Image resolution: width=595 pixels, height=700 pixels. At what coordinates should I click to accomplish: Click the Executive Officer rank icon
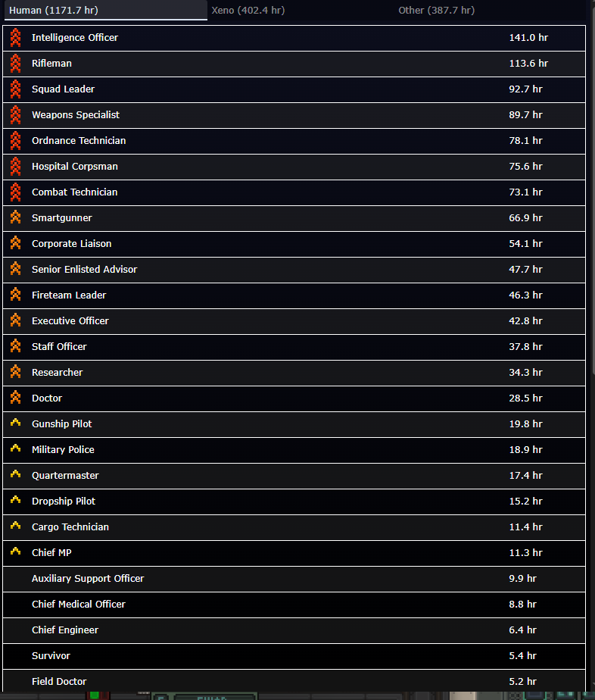coord(15,320)
